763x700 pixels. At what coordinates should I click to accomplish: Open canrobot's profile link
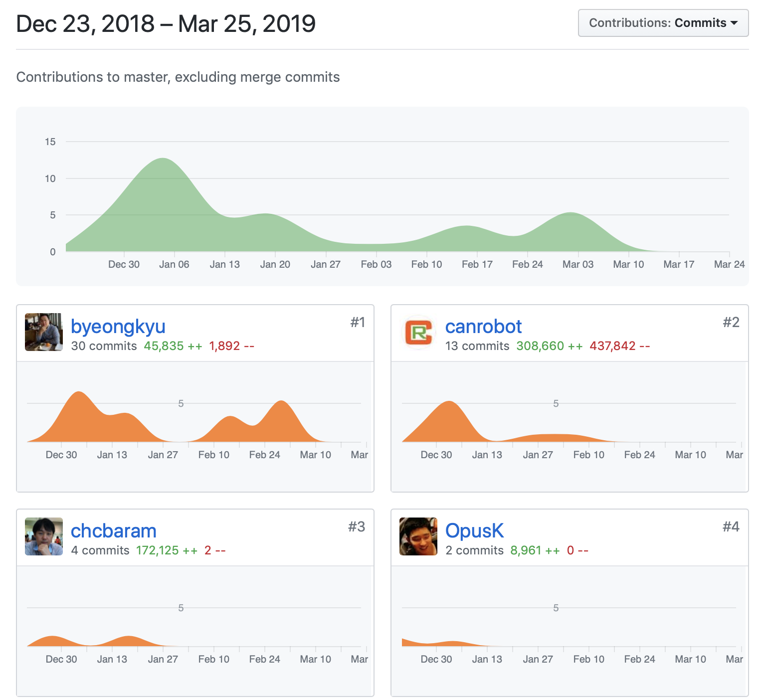pos(483,327)
